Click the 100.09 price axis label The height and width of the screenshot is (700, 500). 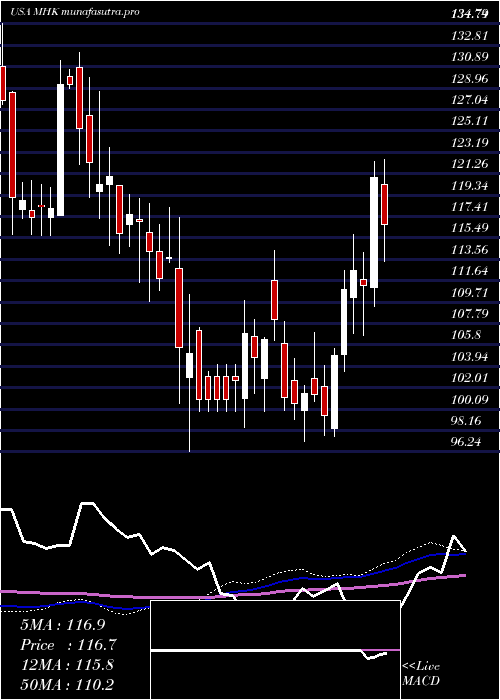(x=469, y=400)
